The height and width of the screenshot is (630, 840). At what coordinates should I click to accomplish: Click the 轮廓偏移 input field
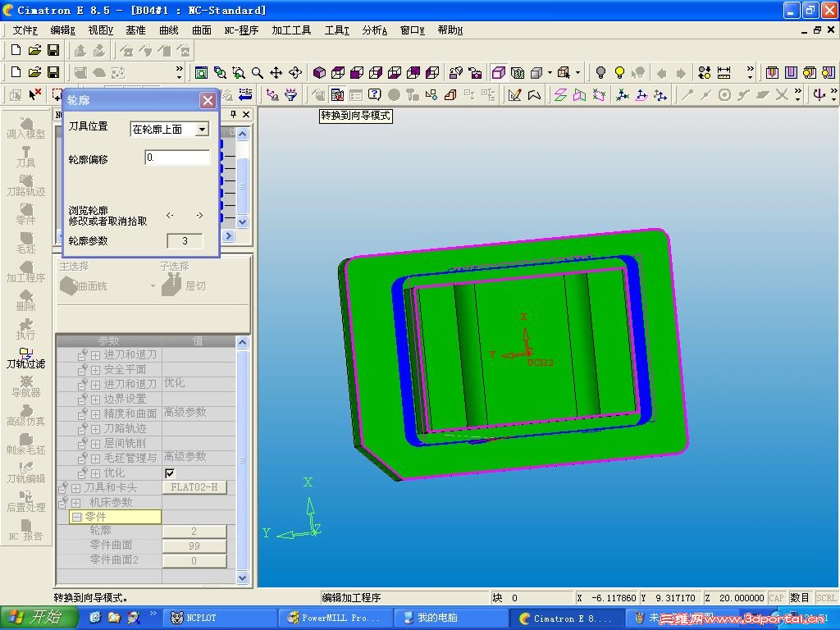point(177,157)
